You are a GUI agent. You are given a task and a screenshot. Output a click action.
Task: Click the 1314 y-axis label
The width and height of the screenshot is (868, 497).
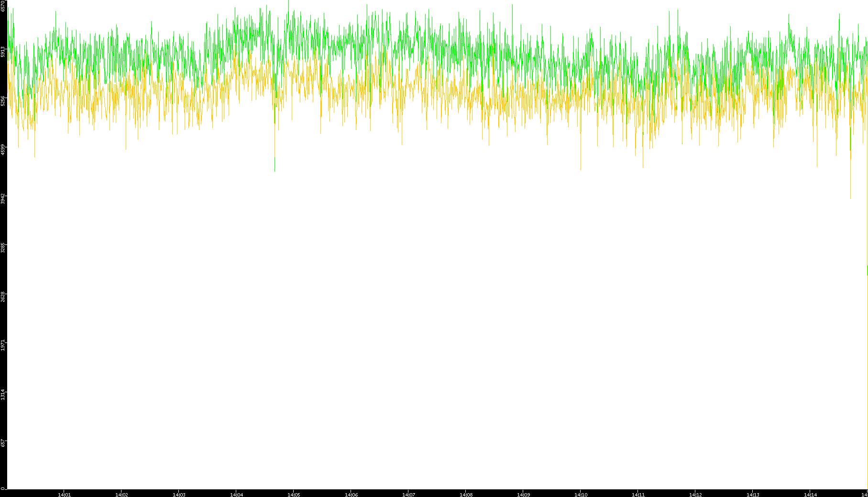pyautogui.click(x=3, y=395)
